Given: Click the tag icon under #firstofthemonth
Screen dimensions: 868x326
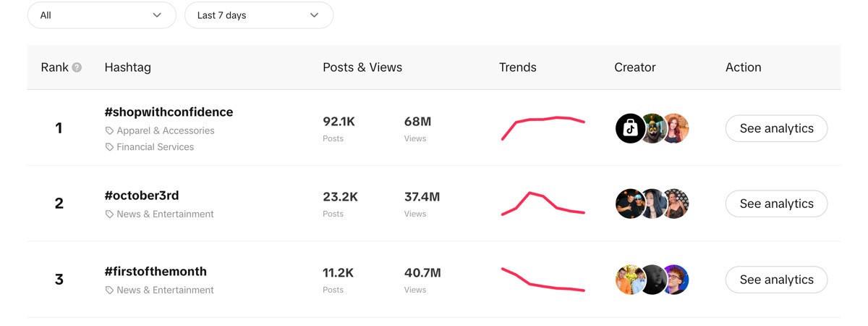Looking at the screenshot, I should click(x=109, y=291).
